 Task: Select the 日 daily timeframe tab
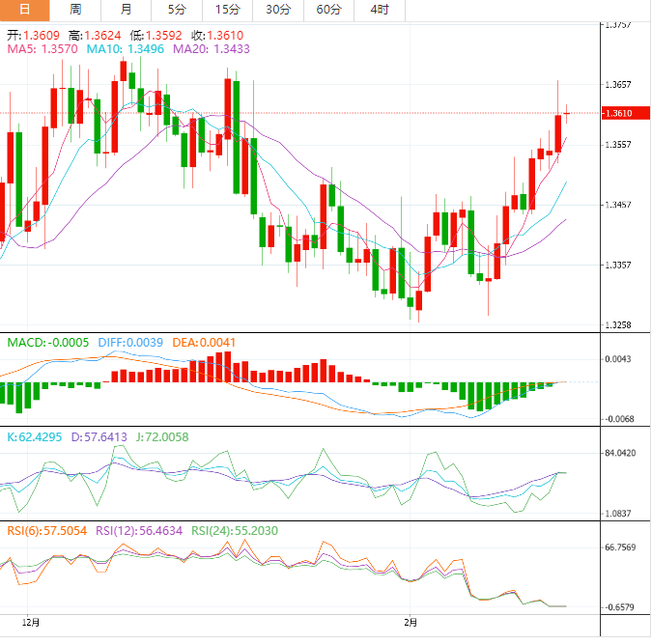click(x=24, y=10)
